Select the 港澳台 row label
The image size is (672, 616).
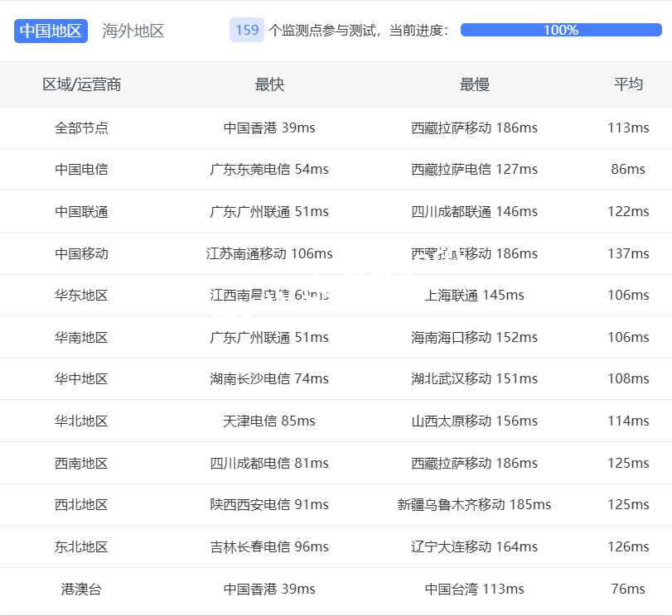82,589
